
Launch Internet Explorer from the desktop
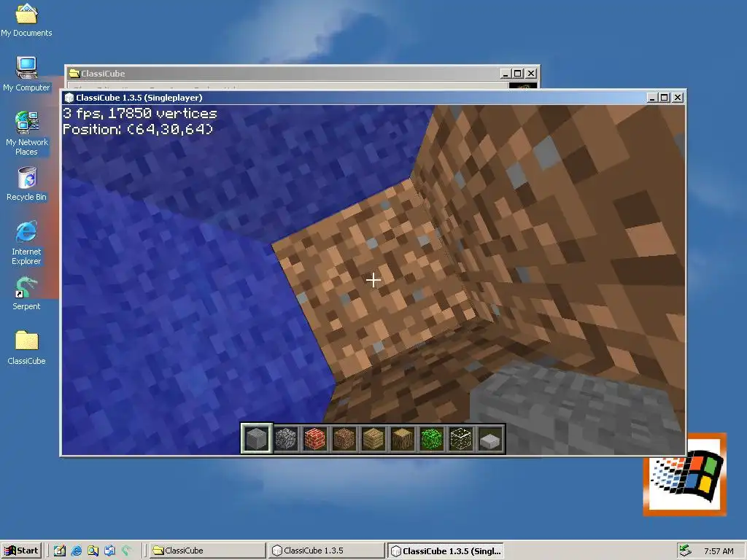[x=26, y=244]
